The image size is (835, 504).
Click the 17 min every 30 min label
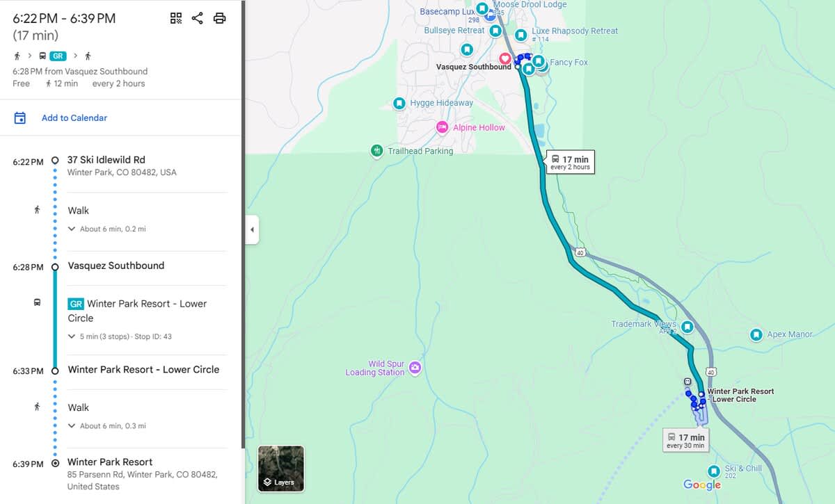pos(685,441)
